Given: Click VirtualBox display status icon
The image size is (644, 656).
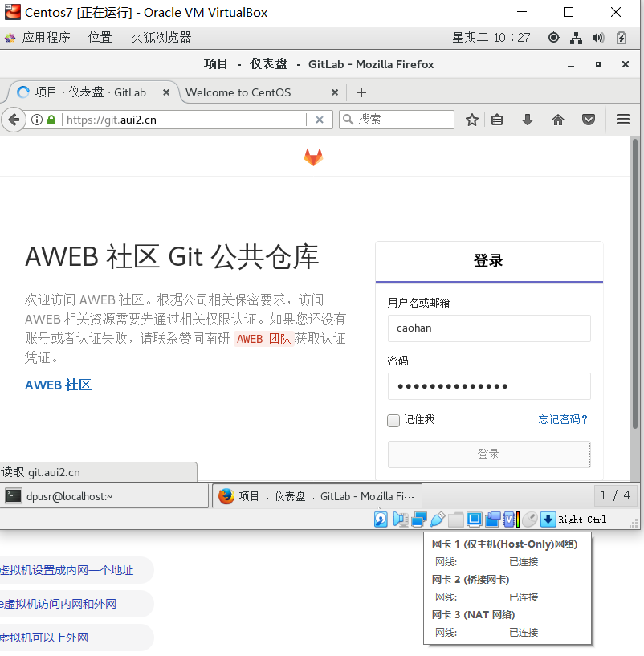Looking at the screenshot, I should pyautogui.click(x=474, y=520).
